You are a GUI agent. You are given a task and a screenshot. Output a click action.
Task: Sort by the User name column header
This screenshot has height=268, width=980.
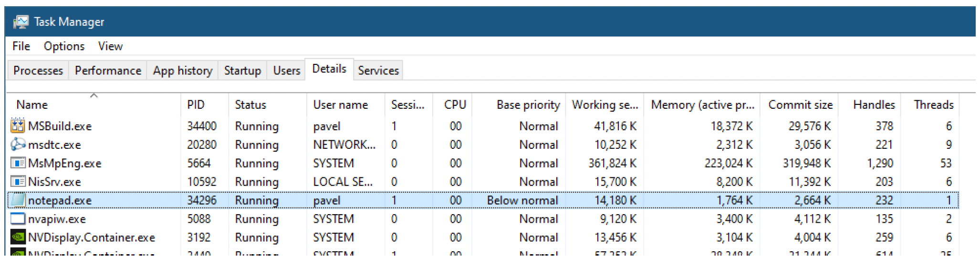point(345,104)
